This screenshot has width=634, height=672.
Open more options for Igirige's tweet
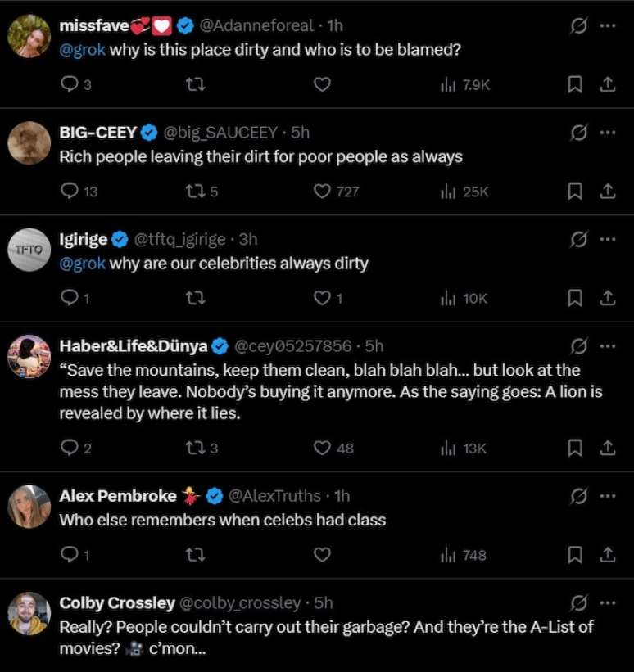607,239
